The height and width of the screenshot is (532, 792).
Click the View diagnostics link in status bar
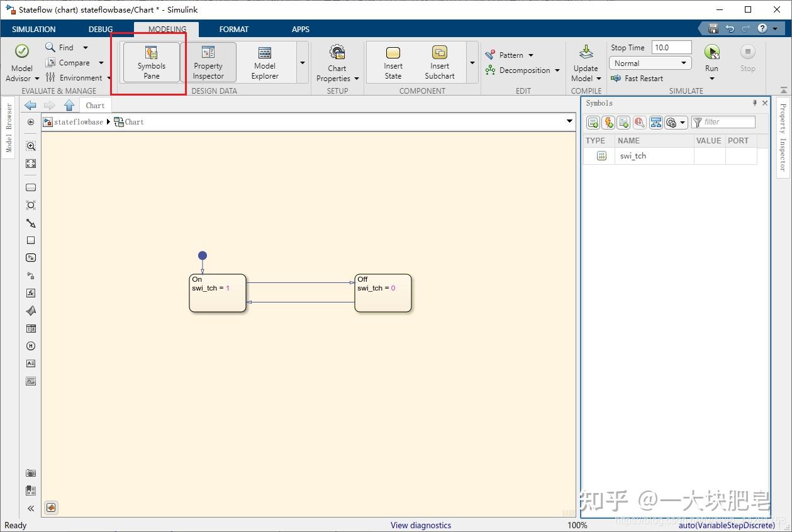pos(420,525)
